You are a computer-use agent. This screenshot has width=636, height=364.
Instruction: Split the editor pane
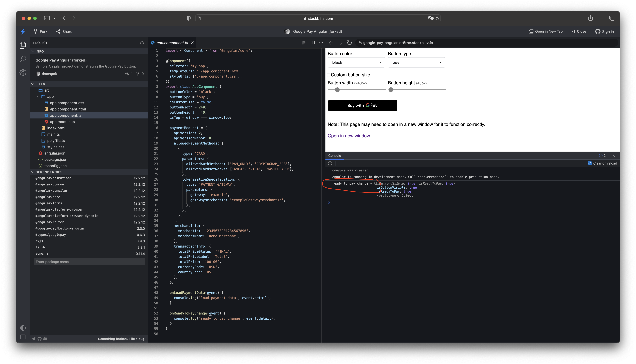pos(313,43)
